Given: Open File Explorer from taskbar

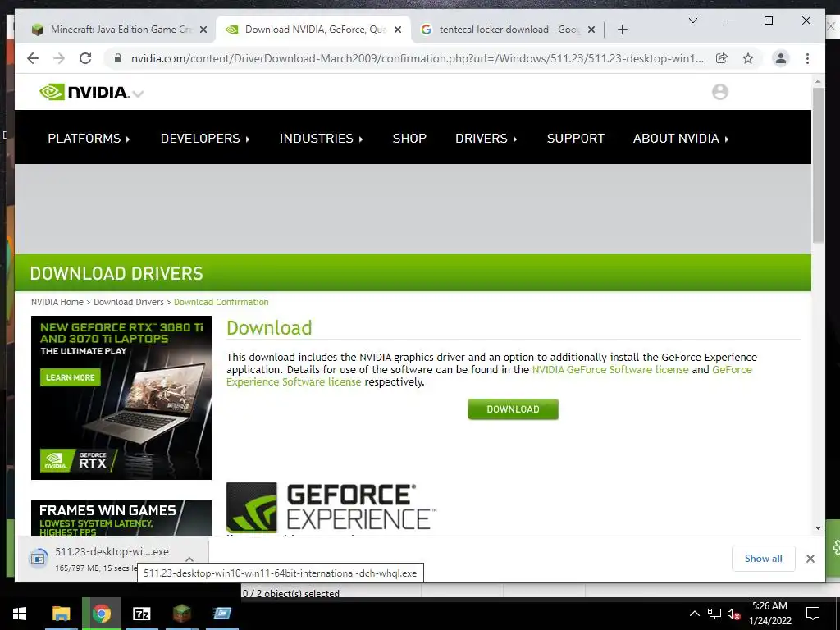Looking at the screenshot, I should 61,614.
